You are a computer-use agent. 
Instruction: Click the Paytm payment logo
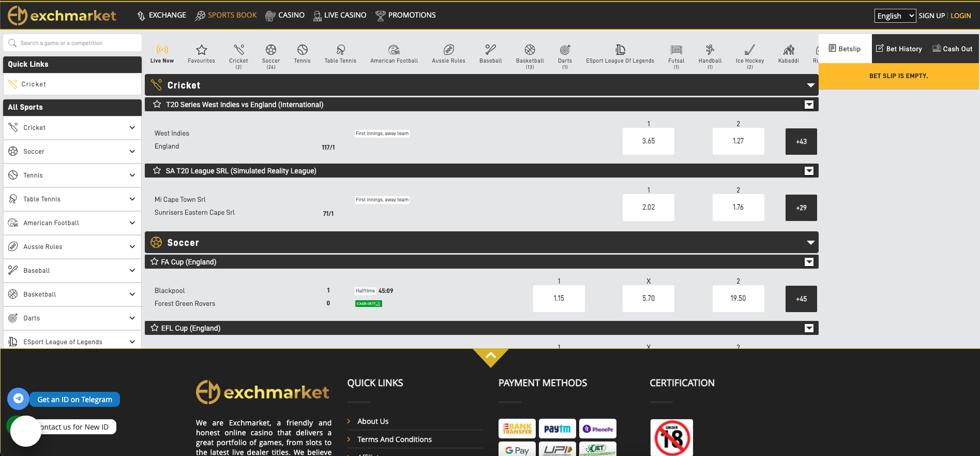click(x=557, y=429)
